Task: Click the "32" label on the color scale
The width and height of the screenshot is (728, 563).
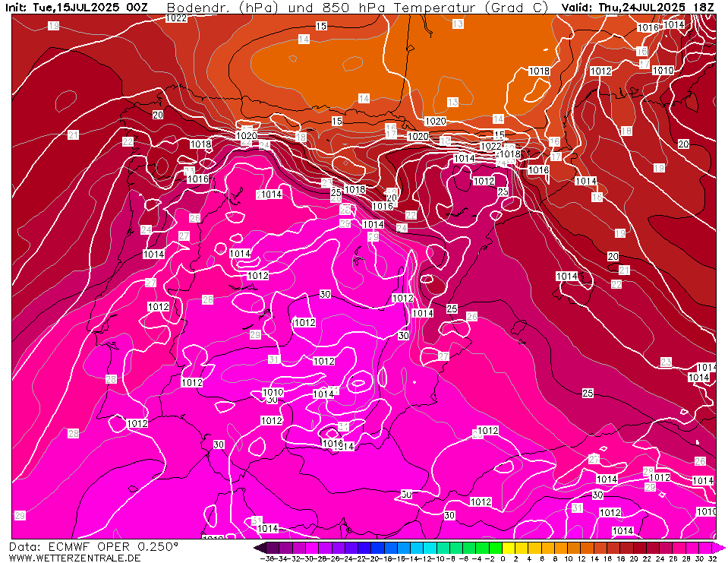Action: [712, 558]
